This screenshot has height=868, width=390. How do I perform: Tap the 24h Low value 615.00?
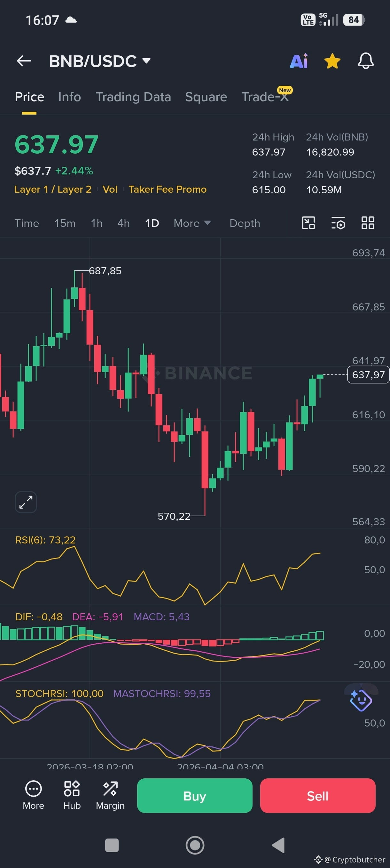pyautogui.click(x=269, y=190)
